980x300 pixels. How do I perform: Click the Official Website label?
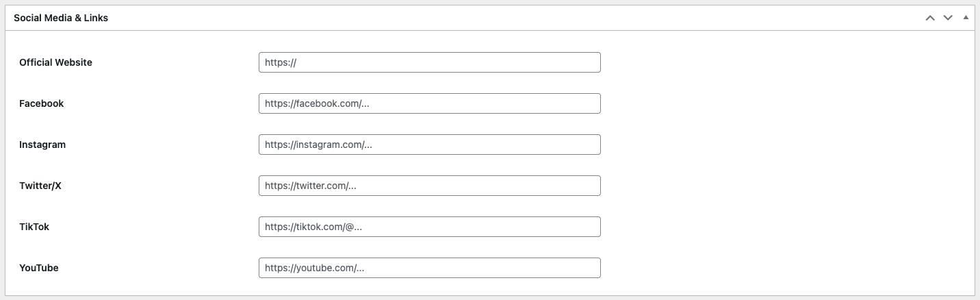tap(55, 62)
